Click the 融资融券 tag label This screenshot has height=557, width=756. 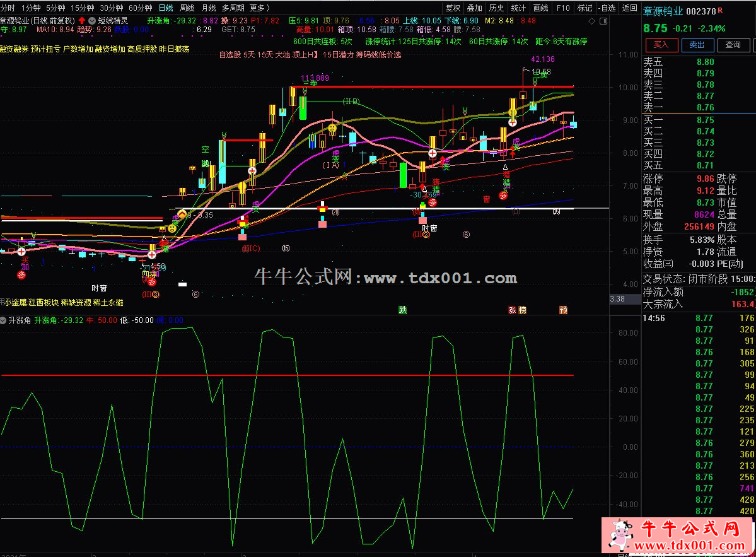(x=14, y=49)
